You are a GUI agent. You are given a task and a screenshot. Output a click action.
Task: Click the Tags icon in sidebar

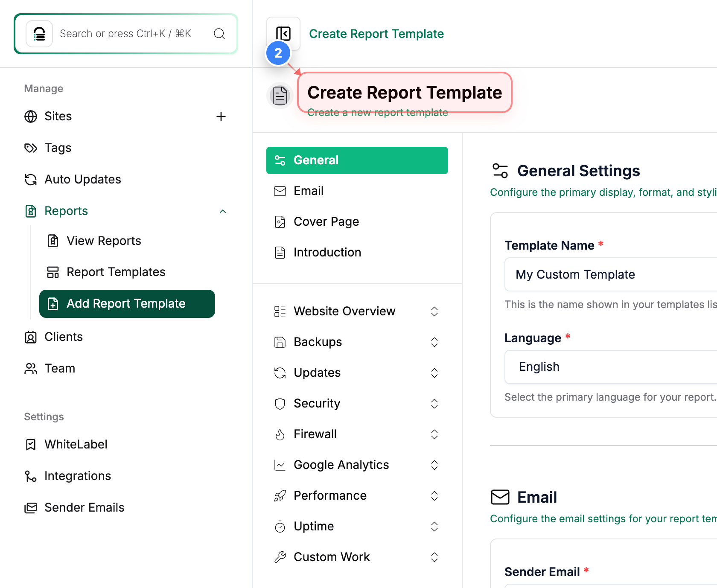(31, 148)
